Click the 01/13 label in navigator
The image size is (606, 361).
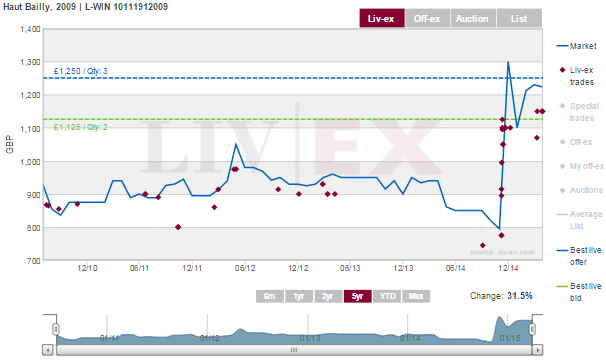pyautogui.click(x=310, y=338)
